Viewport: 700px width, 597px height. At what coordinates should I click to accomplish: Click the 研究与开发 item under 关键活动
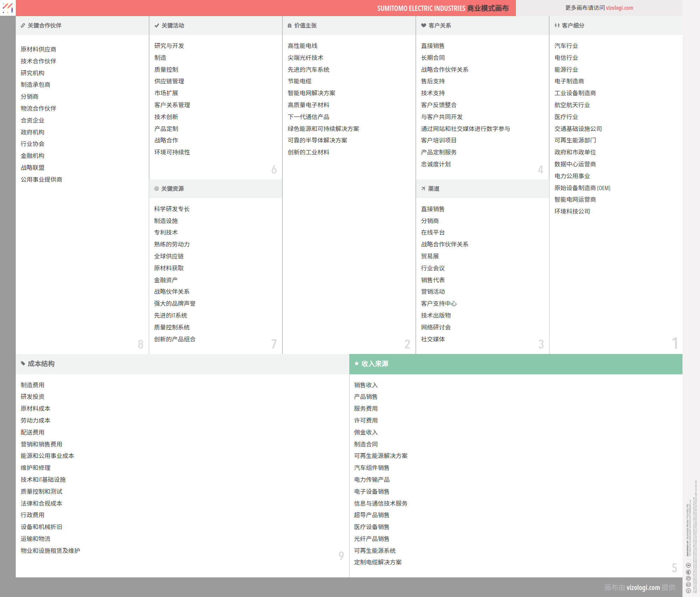(x=169, y=46)
